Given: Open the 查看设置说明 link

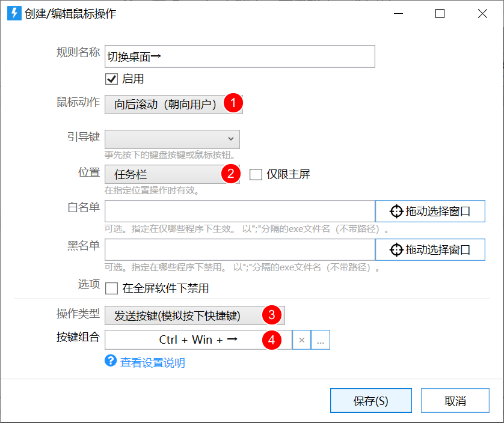Looking at the screenshot, I should point(153,363).
